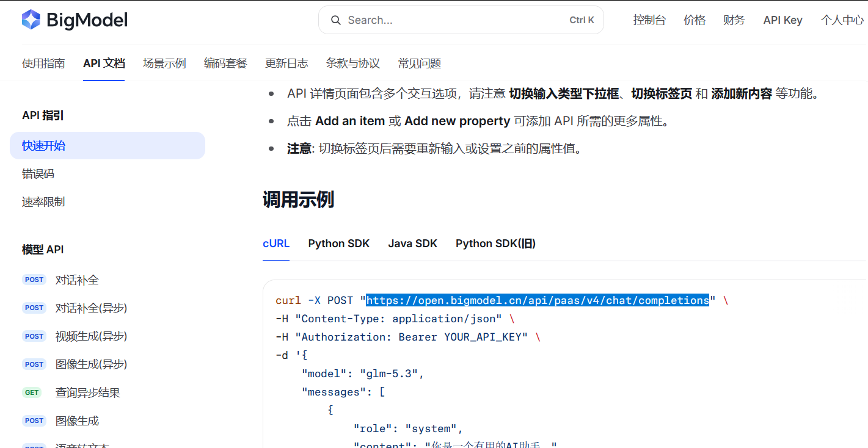Switch to Python SDK(旧) code tab
This screenshot has width=868, height=448.
point(496,244)
